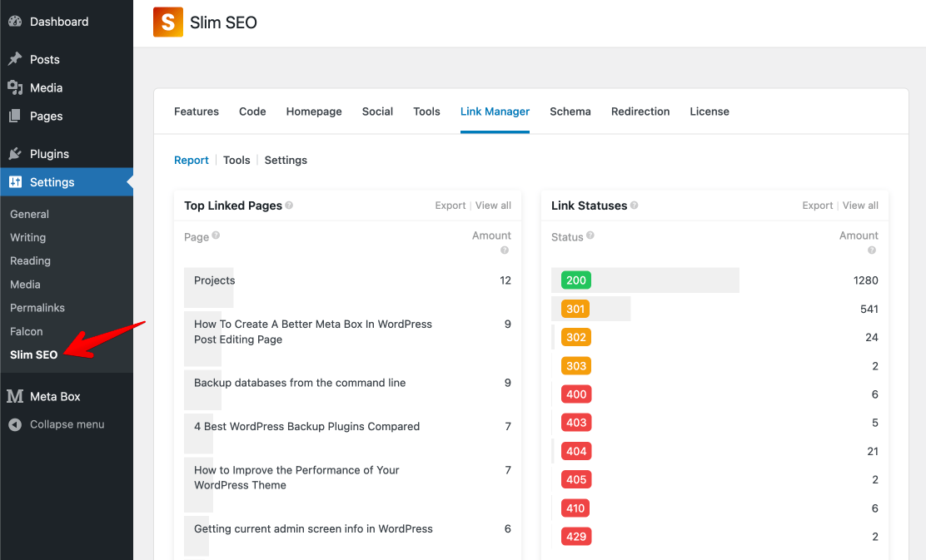Export the Link Statuses report
Viewport: 926px width, 560px height.
tap(818, 206)
